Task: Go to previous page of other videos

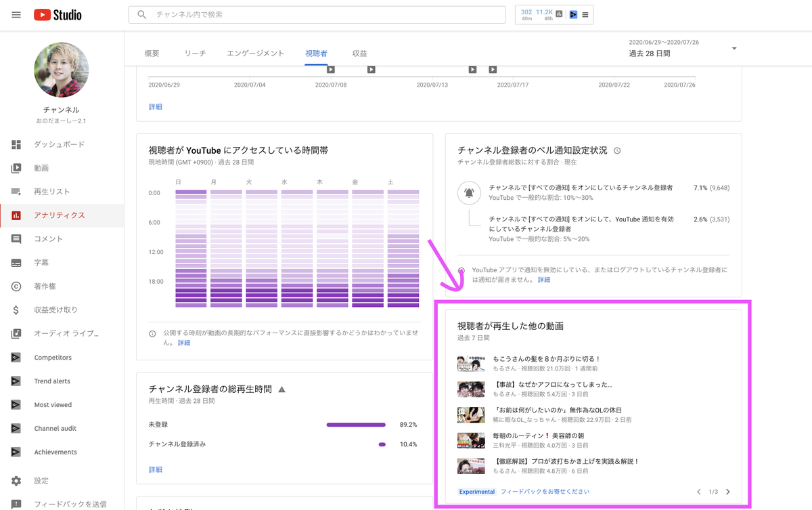Action: coord(699,492)
